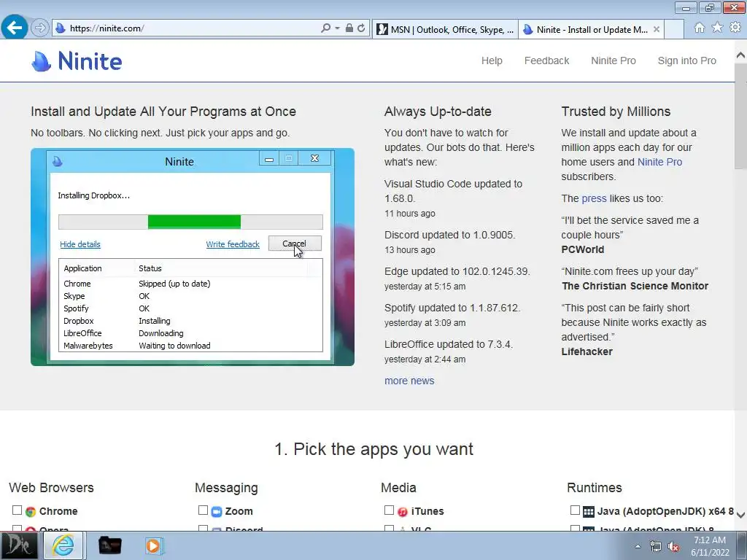Screen dimensions: 747x560
Task: Refresh the page with reload icon
Action: pos(361,28)
